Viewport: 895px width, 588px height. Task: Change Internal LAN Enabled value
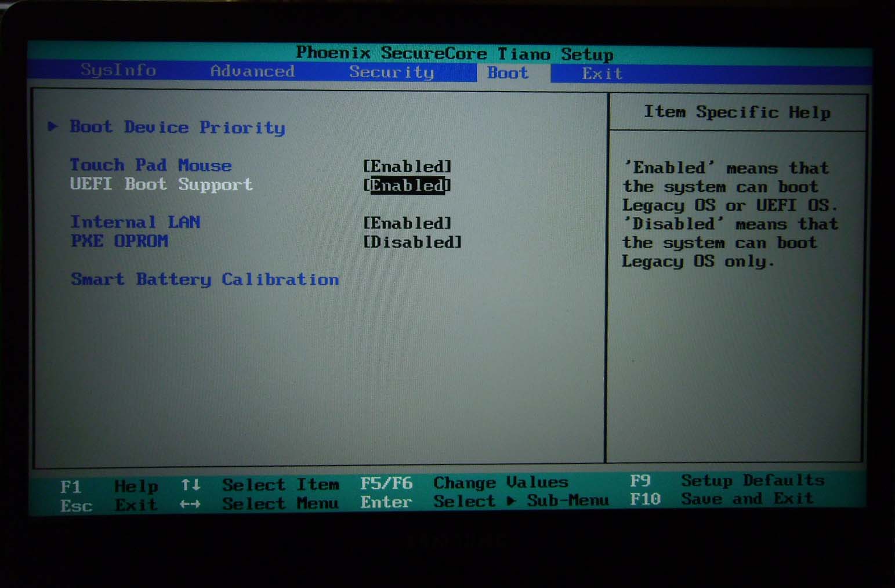(407, 223)
